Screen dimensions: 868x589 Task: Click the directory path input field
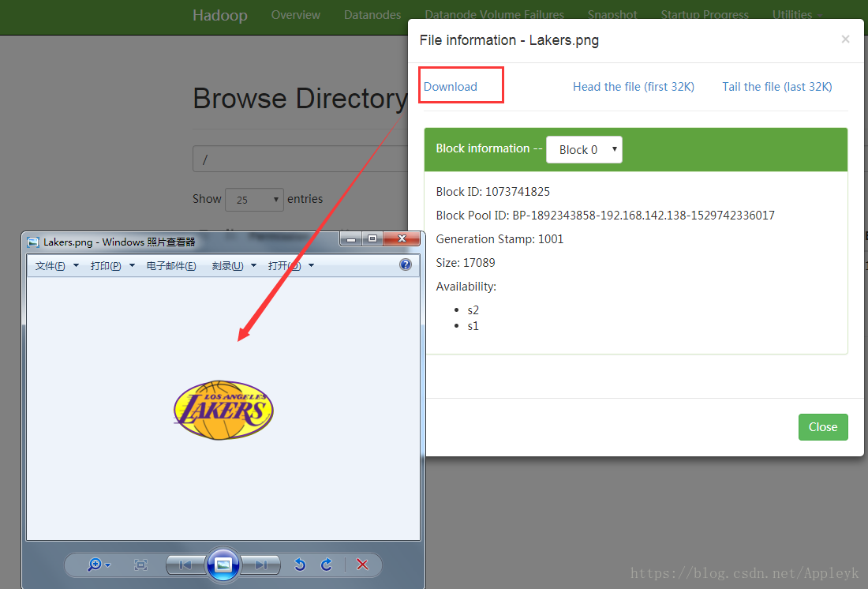point(301,159)
